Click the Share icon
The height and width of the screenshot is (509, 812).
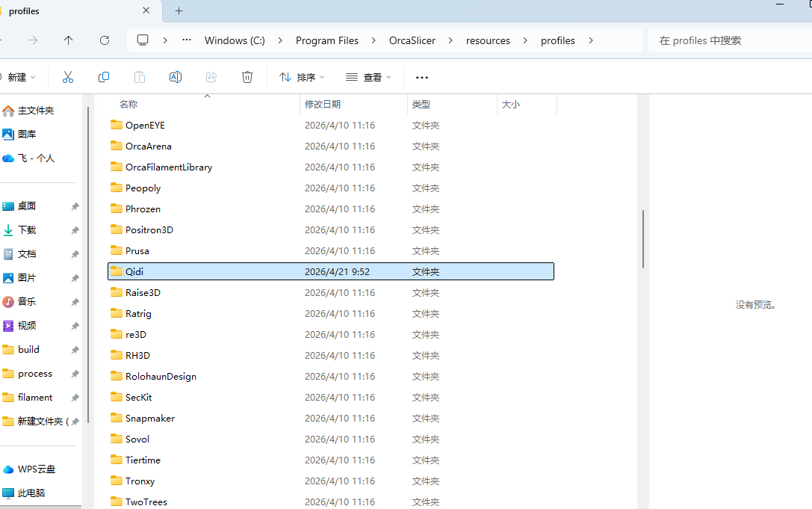(211, 77)
